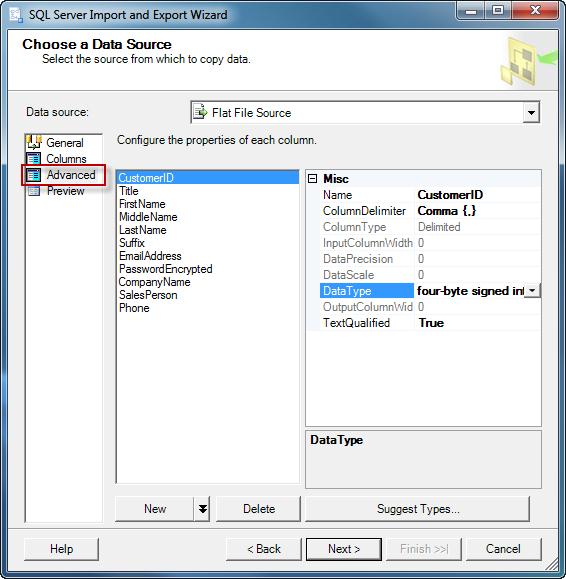Maximize the wizard window
This screenshot has width=566, height=579.
pos(498,10)
